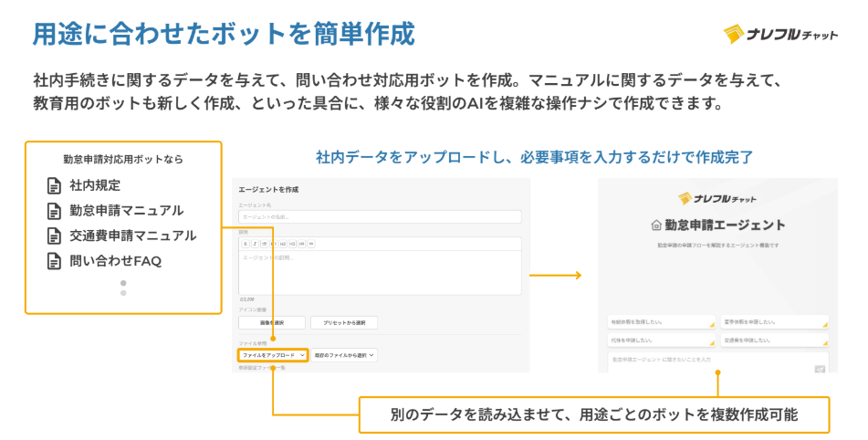Click the 画像を選択 button
Screen dimensions: 868x440
point(272,322)
